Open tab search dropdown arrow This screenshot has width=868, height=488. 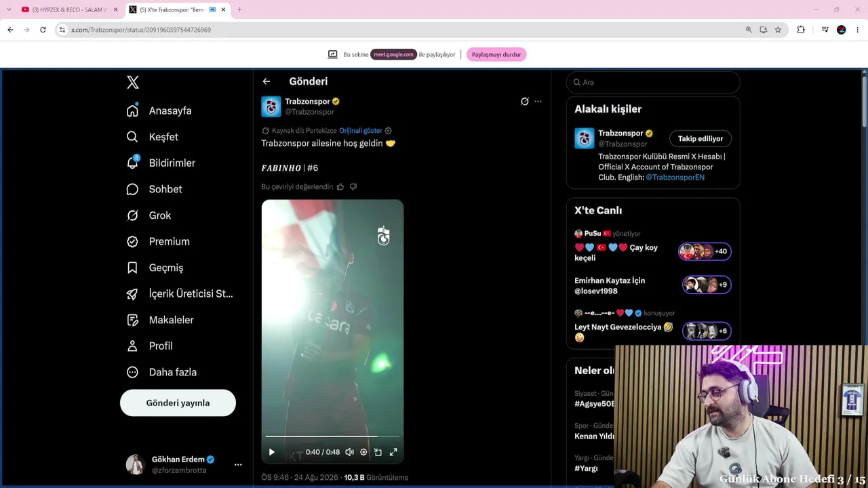click(9, 9)
